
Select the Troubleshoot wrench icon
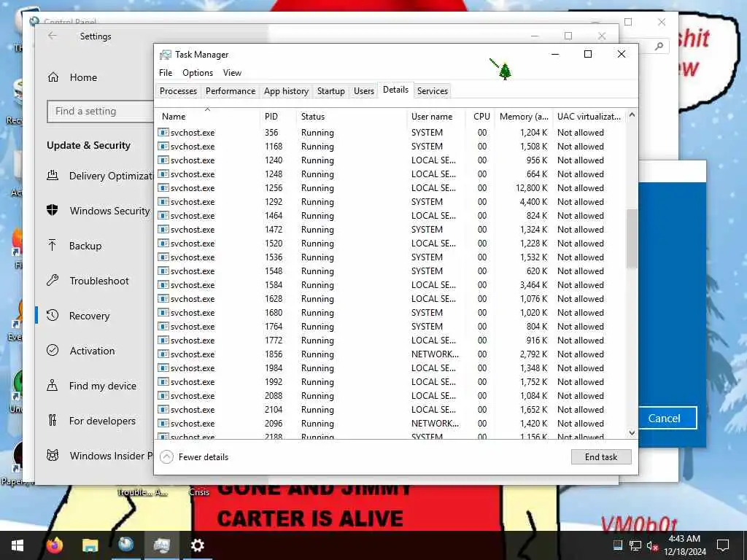[53, 281]
